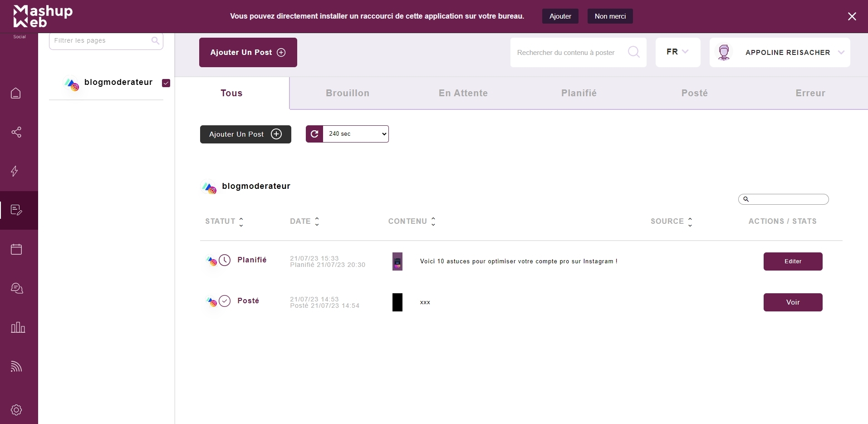Uncheck the blogmoderateur page checkbox

[166, 83]
